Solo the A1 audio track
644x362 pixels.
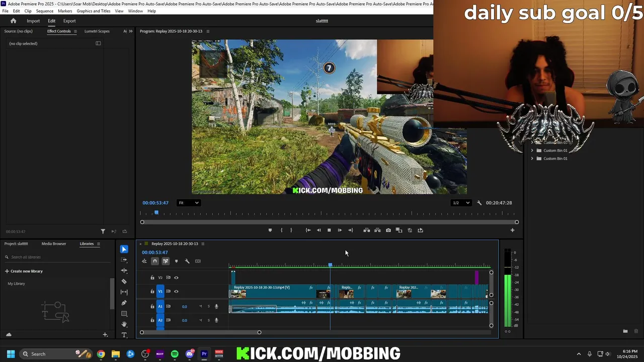click(209, 306)
